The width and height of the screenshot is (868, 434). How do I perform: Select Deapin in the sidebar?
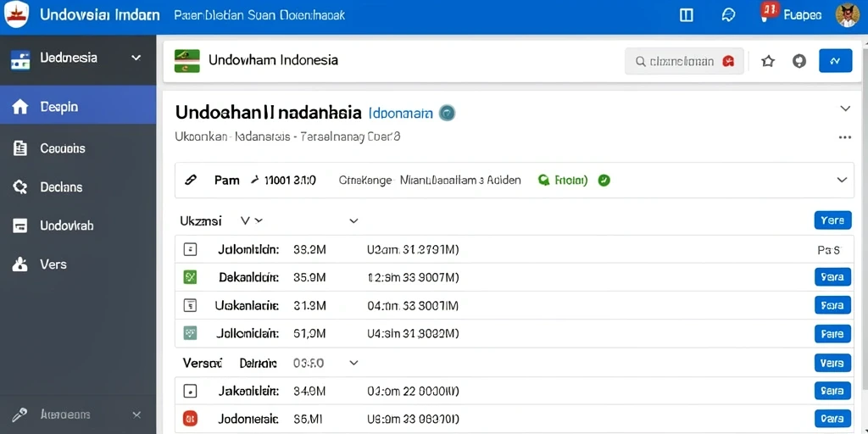pos(78,104)
